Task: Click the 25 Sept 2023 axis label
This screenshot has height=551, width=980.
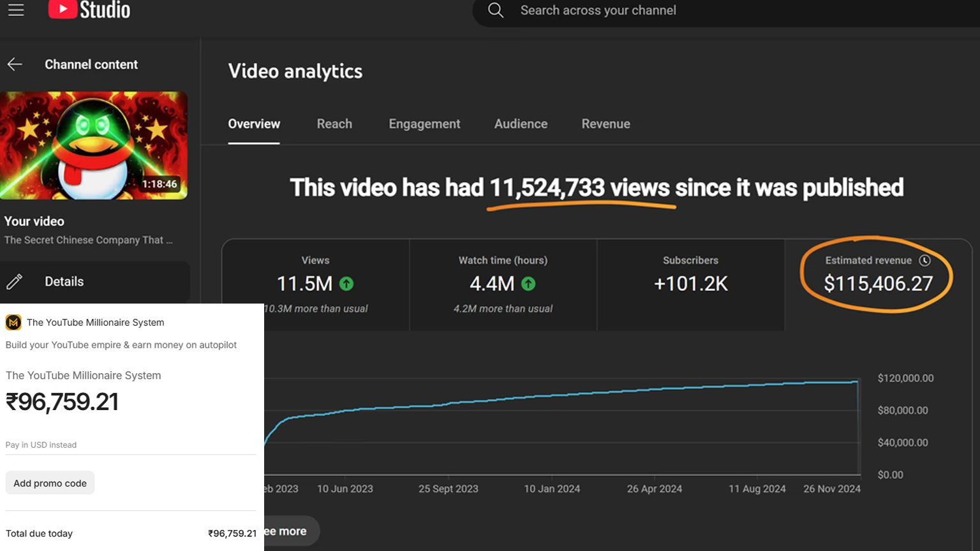Action: pyautogui.click(x=449, y=489)
